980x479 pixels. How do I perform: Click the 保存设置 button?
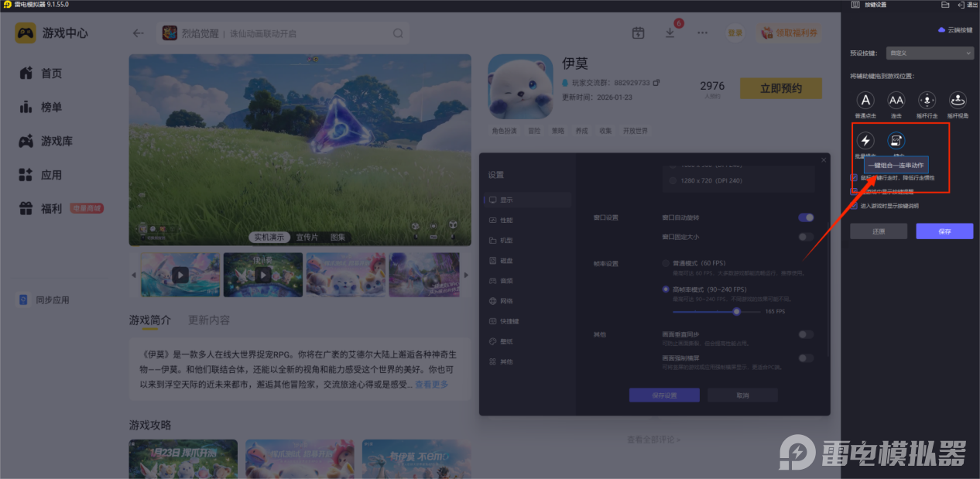(x=664, y=395)
